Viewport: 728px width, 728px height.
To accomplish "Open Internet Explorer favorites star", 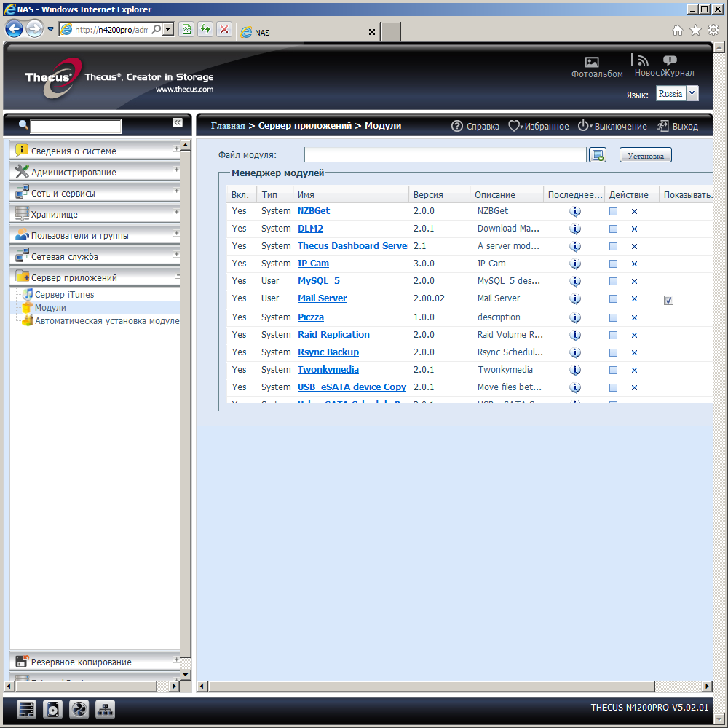I will pos(695,30).
